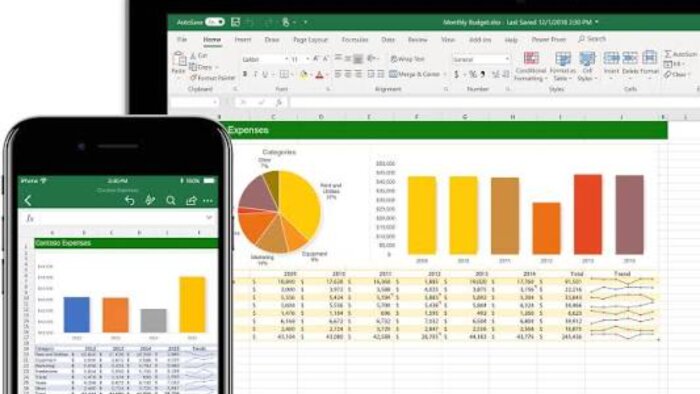
Task: Click the Paste clipboard icon
Action: [179, 59]
